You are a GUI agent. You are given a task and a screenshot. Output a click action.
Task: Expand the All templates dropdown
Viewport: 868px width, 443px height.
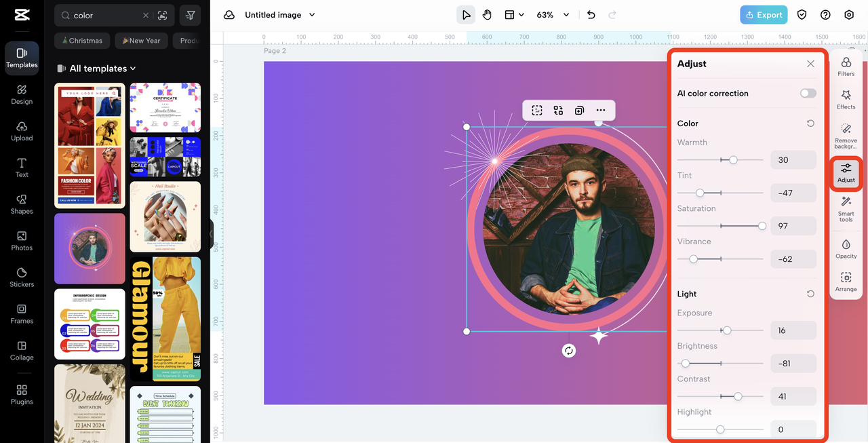[102, 69]
